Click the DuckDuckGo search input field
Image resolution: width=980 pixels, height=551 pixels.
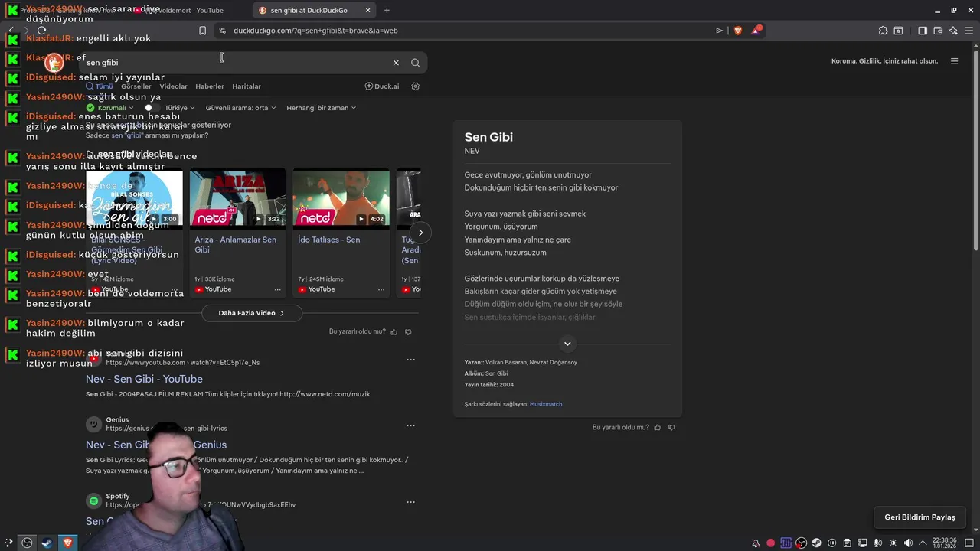pos(237,63)
